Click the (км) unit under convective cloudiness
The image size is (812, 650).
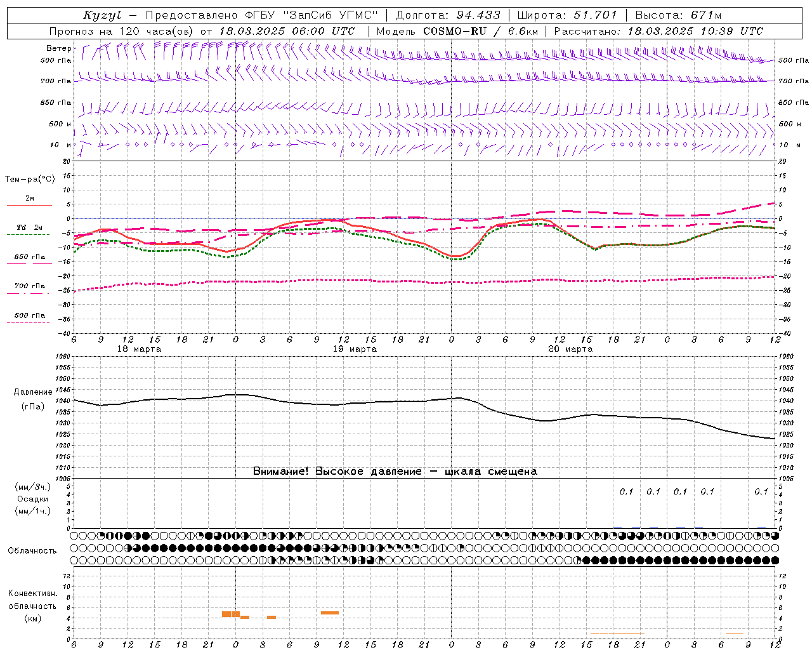tap(32, 618)
